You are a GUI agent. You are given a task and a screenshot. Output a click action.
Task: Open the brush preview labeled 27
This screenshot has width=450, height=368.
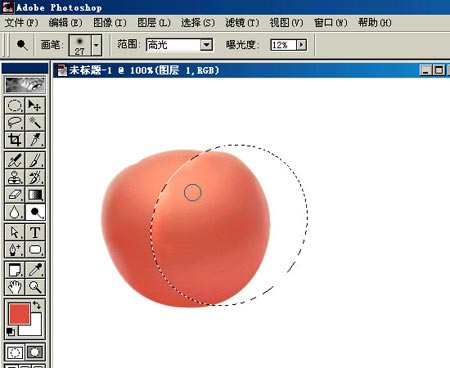[x=80, y=45]
